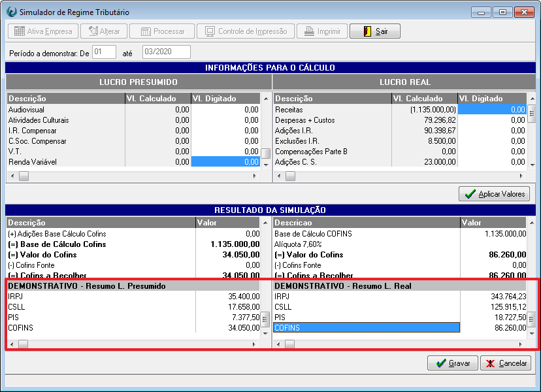Viewport: 541px width, 392px height.
Task: Click the window's minimize button
Action: 482,12
